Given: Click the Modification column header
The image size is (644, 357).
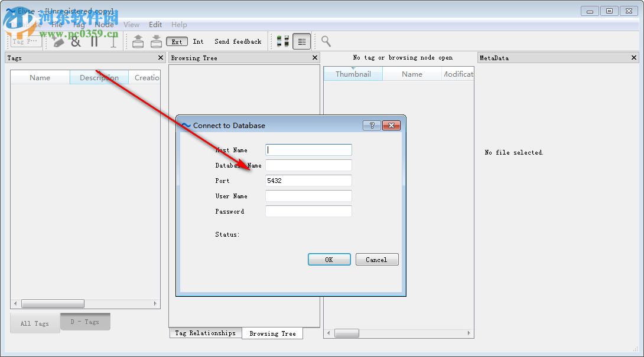Looking at the screenshot, I should click(457, 74).
